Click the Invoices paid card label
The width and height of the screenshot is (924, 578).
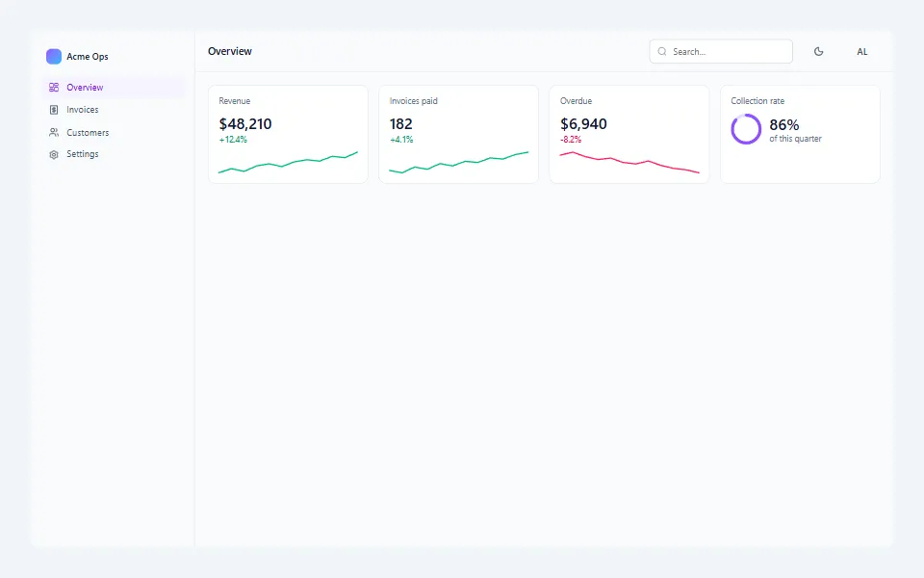414,101
